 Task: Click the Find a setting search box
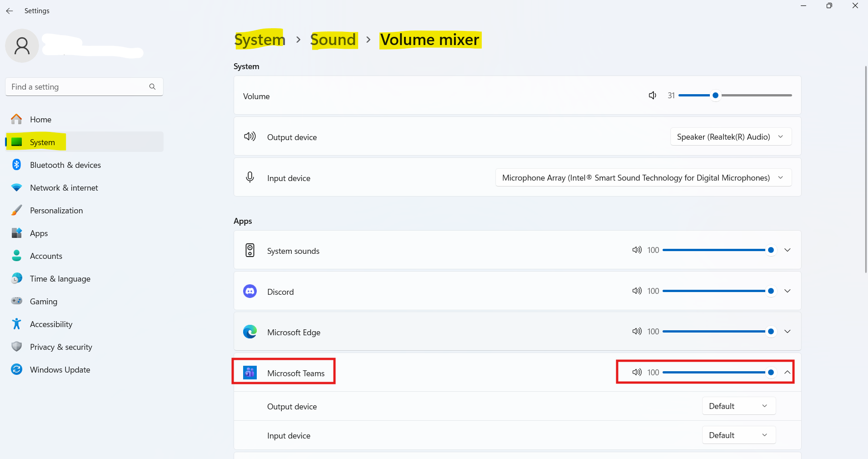click(x=84, y=86)
